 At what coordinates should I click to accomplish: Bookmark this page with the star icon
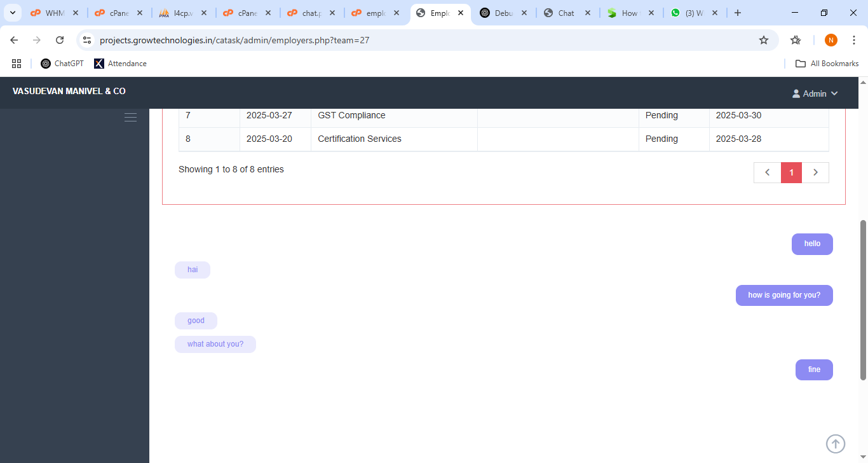click(764, 40)
